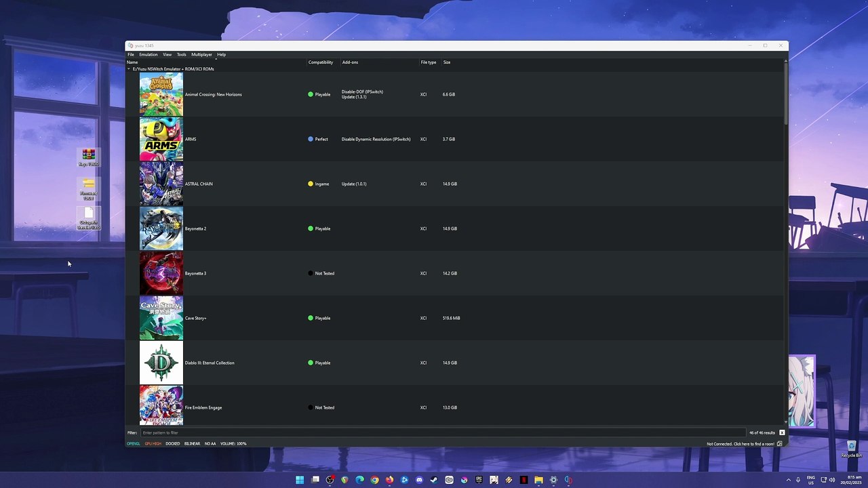Select the ARMS game cover icon

click(x=161, y=139)
